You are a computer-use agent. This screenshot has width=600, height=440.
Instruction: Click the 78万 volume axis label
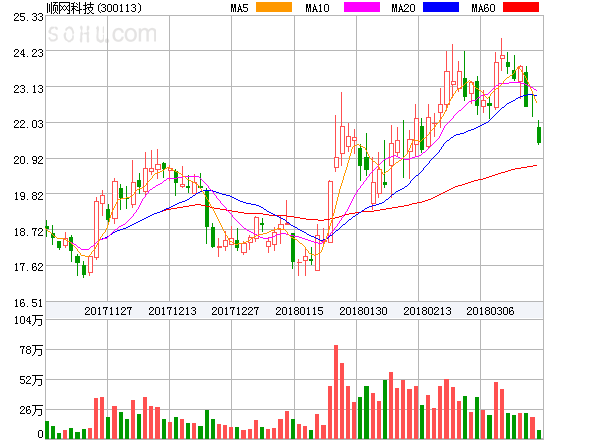(x=31, y=350)
